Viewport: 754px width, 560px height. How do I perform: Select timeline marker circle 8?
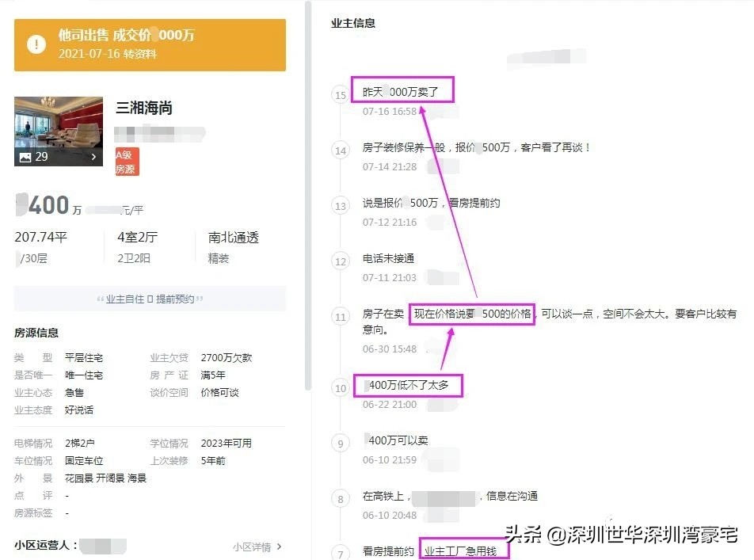pos(340,499)
